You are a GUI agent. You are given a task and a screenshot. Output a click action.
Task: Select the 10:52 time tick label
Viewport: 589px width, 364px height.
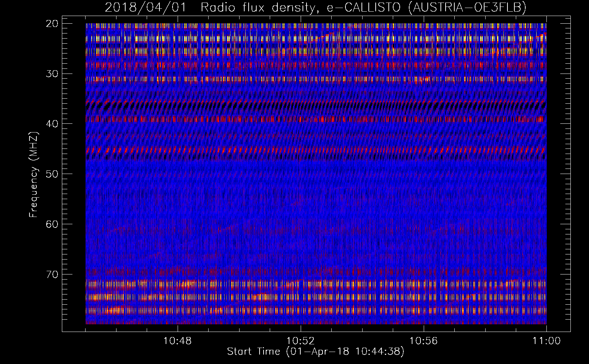[301, 341]
